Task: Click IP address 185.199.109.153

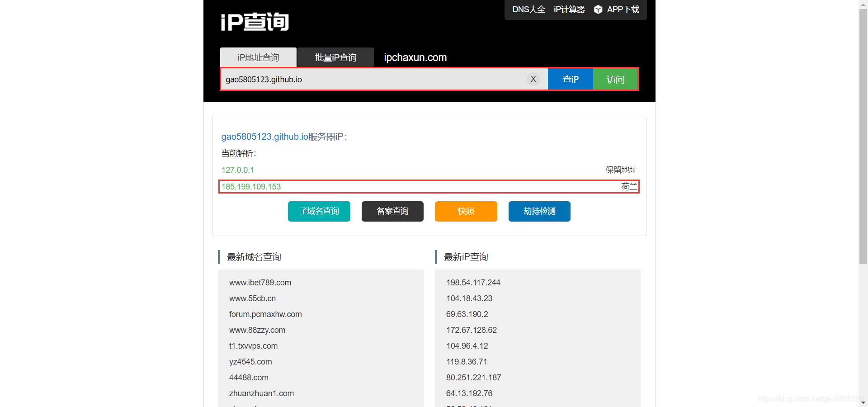Action: [251, 187]
